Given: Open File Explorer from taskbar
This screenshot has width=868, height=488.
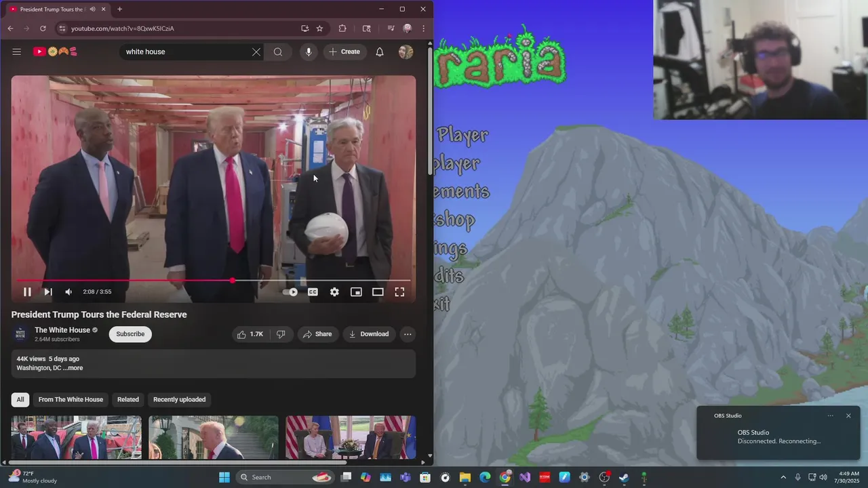Looking at the screenshot, I should 465,477.
